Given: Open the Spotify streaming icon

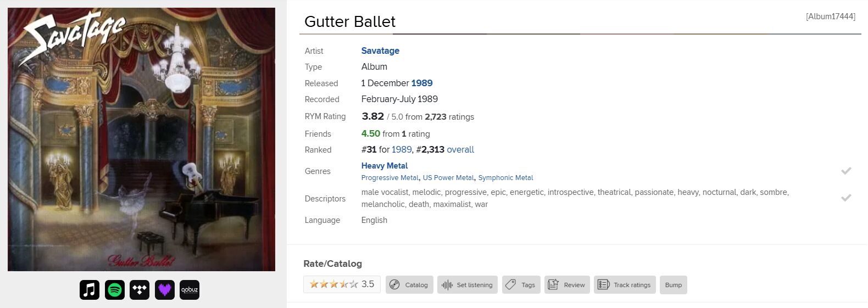Looking at the screenshot, I should [x=115, y=289].
